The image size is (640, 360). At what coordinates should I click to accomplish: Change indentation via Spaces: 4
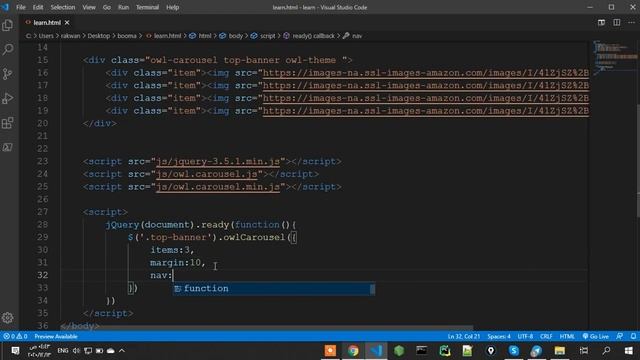(499, 336)
